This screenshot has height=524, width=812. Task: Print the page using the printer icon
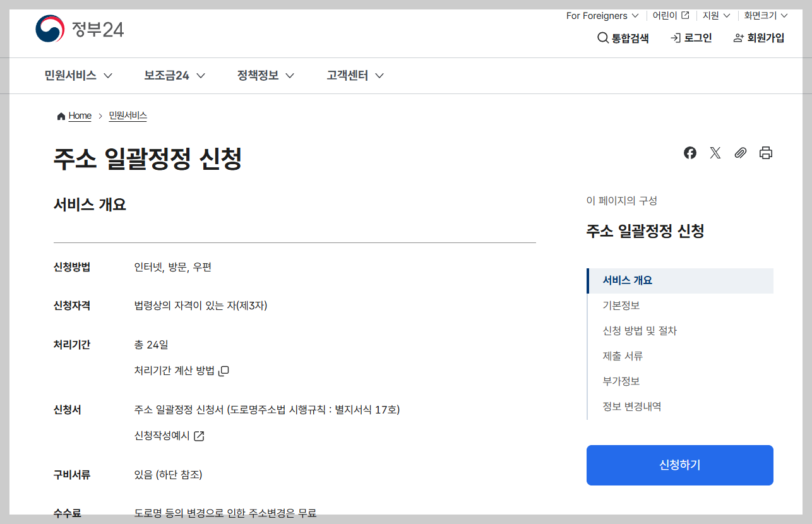(765, 153)
